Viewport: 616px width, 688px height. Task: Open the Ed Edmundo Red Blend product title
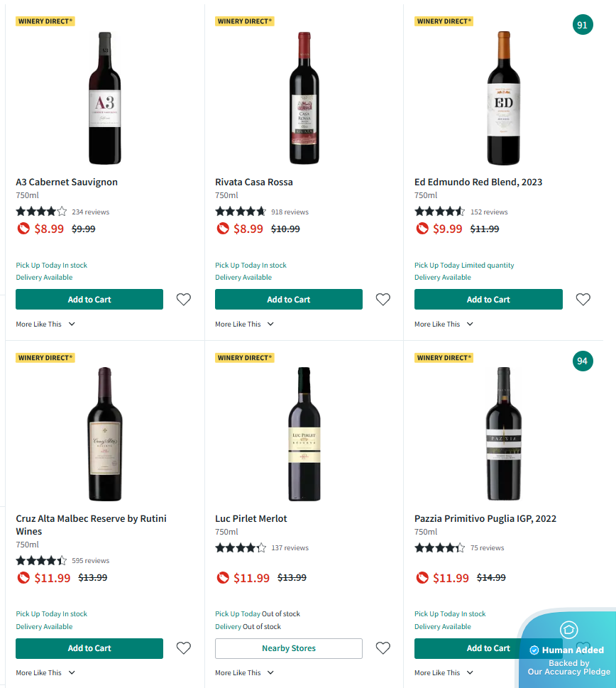478,182
